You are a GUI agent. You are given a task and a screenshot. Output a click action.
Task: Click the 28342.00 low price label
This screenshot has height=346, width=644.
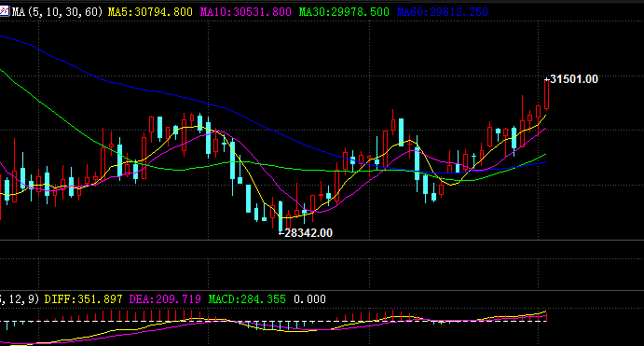pos(308,233)
